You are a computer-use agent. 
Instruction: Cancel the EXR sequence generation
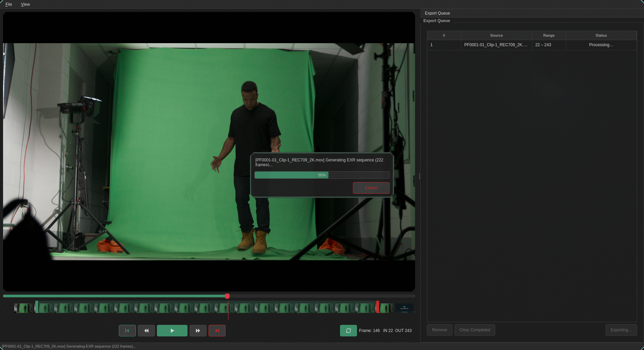click(x=371, y=188)
